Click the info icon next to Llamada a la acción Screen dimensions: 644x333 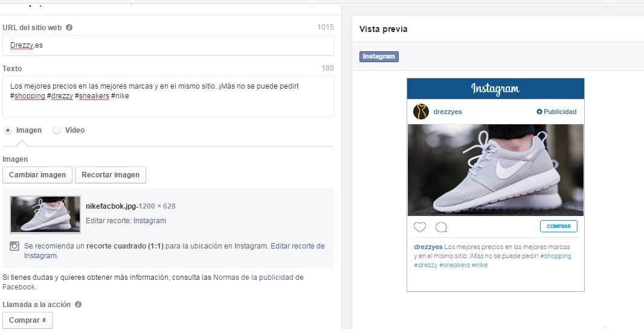[x=79, y=305]
